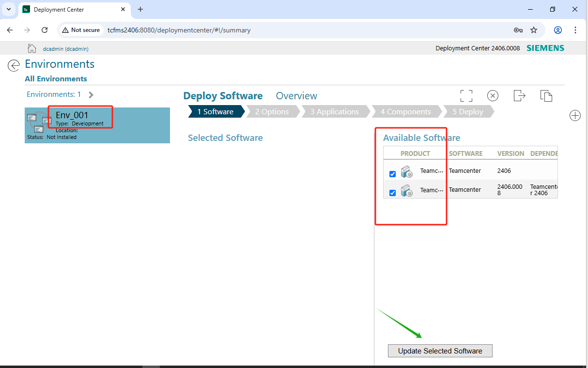This screenshot has width=588, height=368.
Task: Click the back arrow beside Environments
Action: pos(14,65)
